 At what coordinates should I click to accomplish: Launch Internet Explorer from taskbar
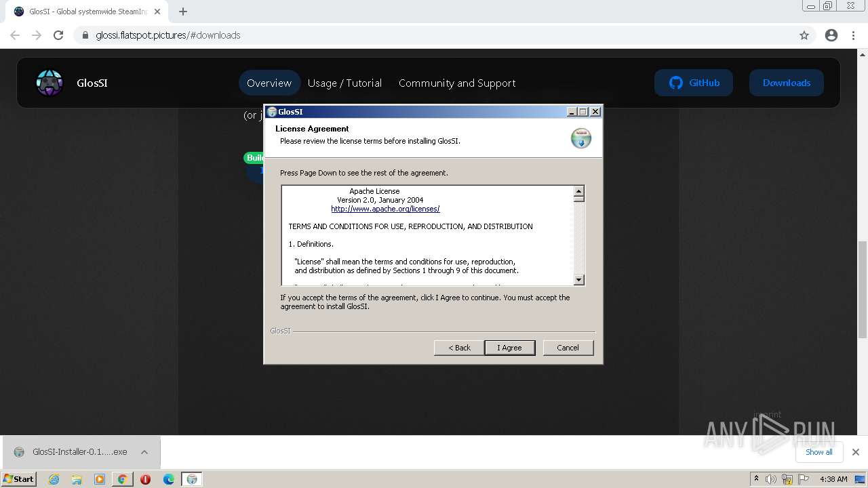[x=54, y=479]
